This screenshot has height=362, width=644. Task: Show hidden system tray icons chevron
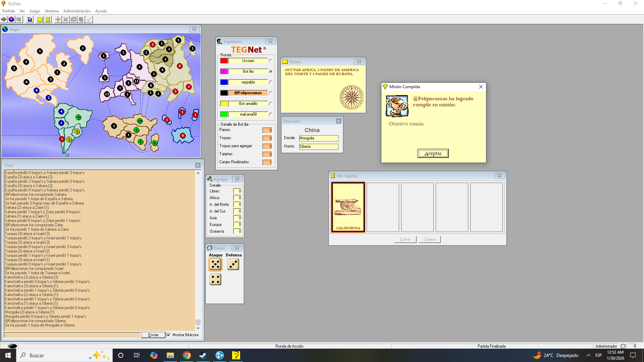(588, 355)
